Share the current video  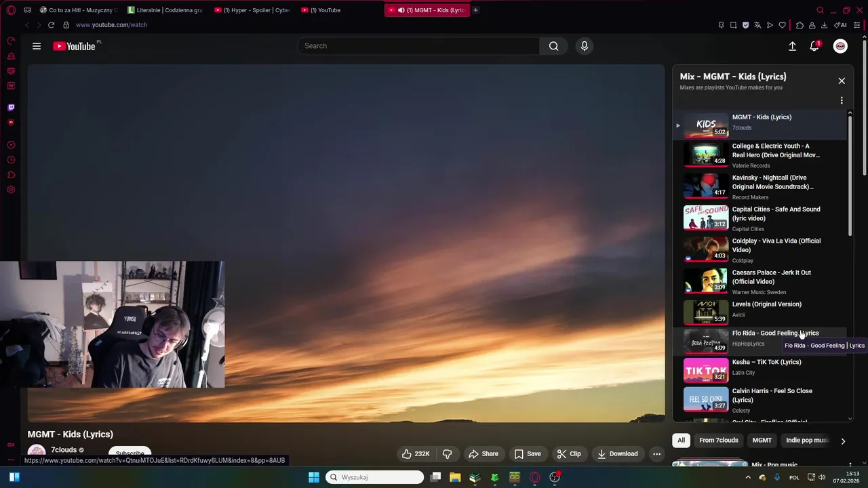pos(484,454)
